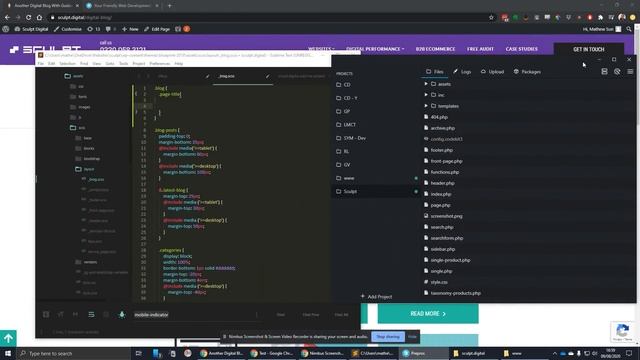Image resolution: width=640 pixels, height=360 pixels.
Task: Click the Chrome home button
Action: coord(39,18)
